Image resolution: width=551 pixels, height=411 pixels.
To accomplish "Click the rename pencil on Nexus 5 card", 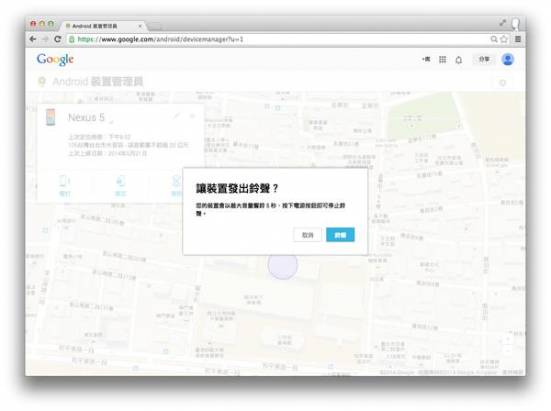I will (x=177, y=116).
